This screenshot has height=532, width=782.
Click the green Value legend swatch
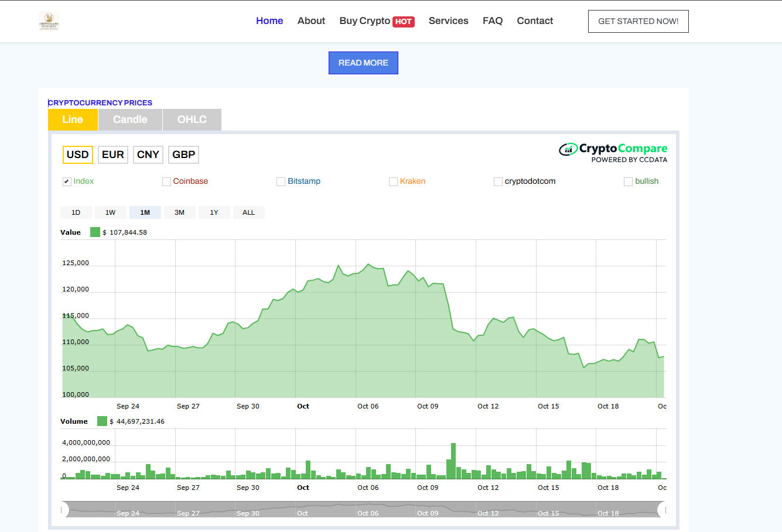coord(95,232)
